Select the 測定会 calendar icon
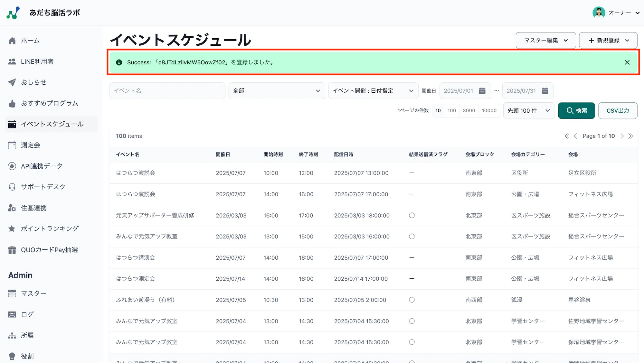Image resolution: width=644 pixels, height=363 pixels. coord(12,145)
